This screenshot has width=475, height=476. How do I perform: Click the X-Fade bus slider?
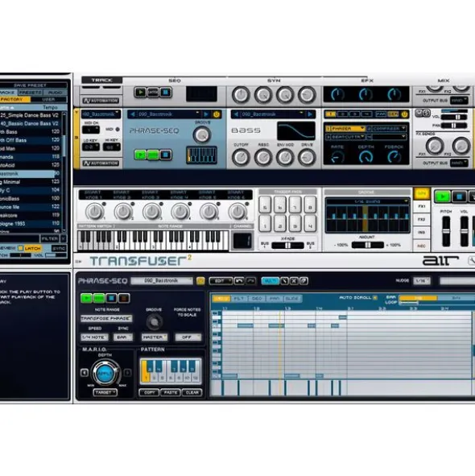pyautogui.click(x=287, y=246)
